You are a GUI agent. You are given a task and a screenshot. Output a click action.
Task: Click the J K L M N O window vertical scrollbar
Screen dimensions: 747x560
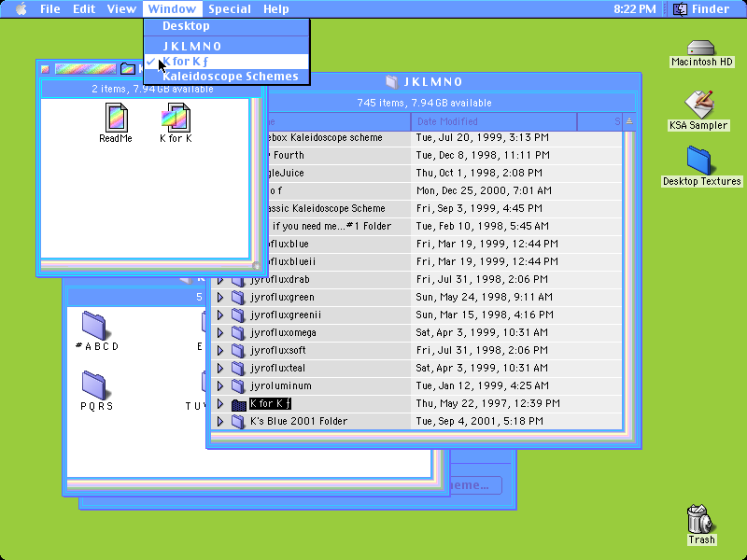click(628, 281)
